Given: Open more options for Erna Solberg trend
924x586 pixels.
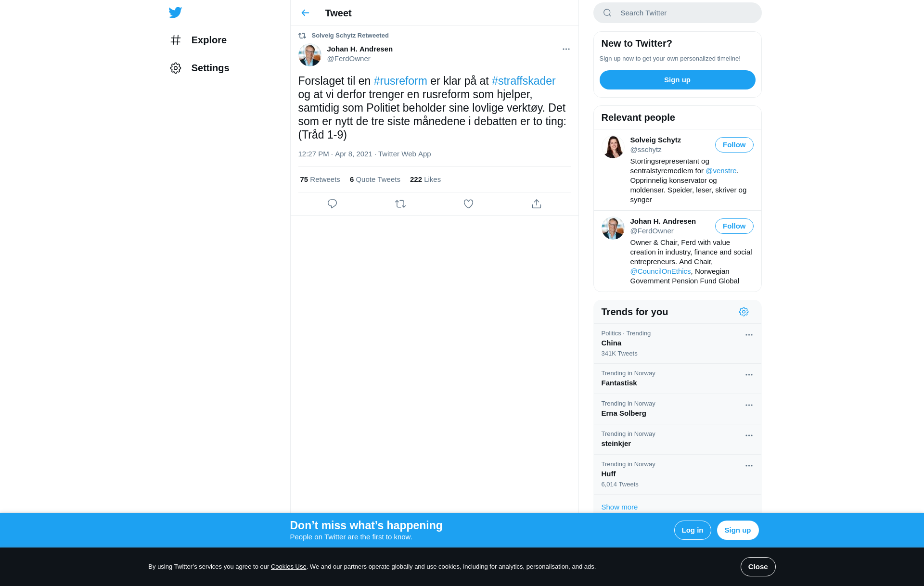Looking at the screenshot, I should 749,405.
